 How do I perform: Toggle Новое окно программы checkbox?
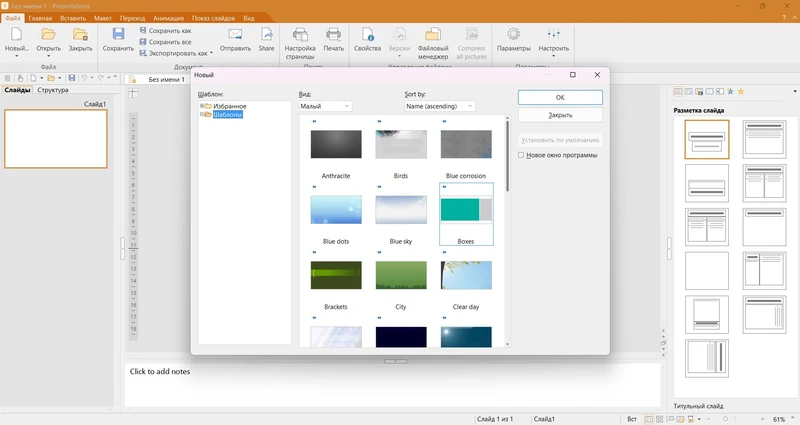tap(521, 155)
